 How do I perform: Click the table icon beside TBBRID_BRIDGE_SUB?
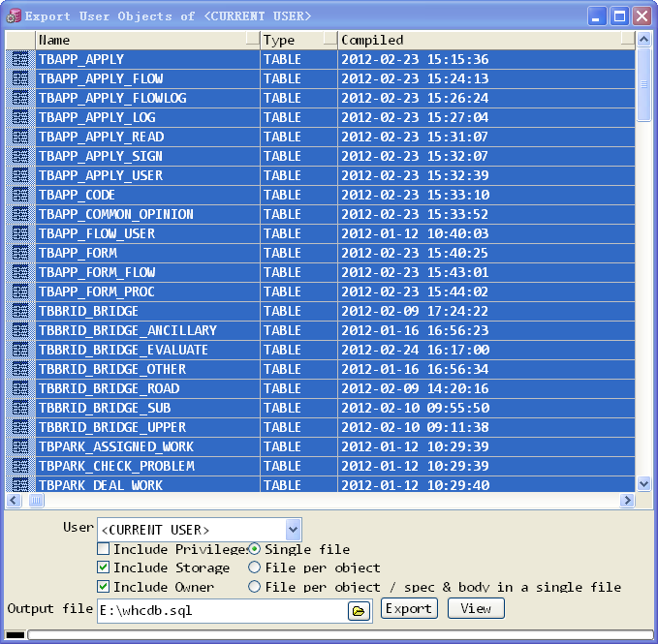[x=20, y=408]
